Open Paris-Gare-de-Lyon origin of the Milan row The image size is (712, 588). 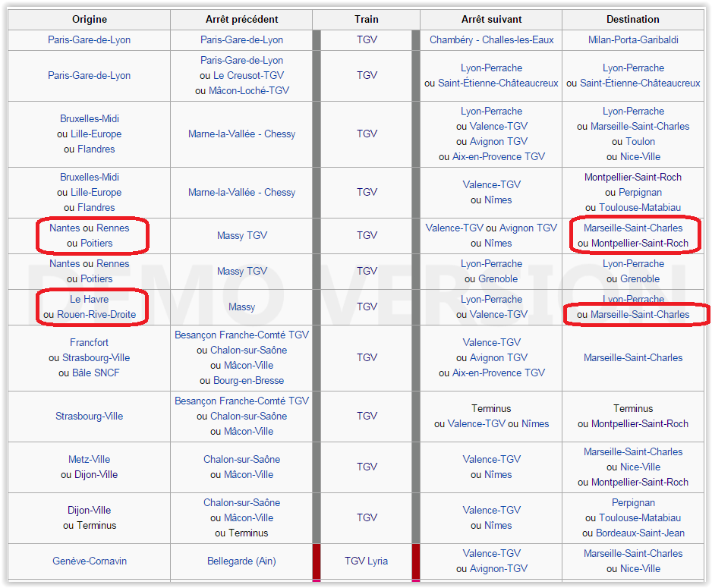[x=89, y=40]
